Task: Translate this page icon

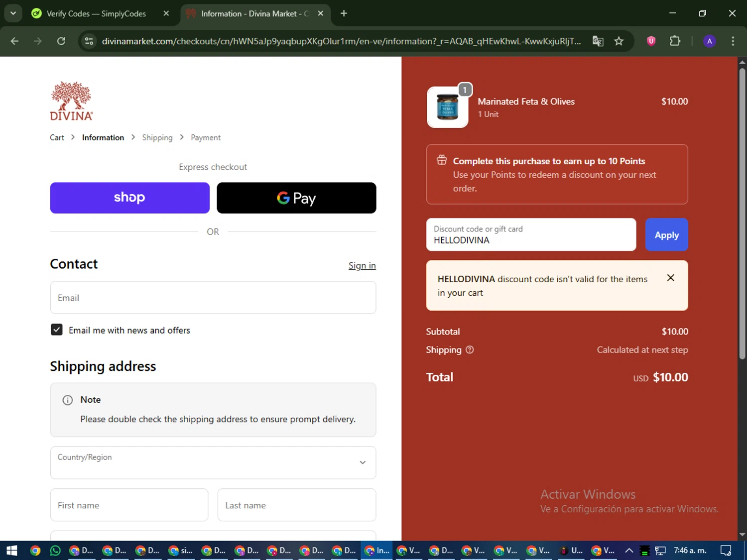Action: [598, 41]
